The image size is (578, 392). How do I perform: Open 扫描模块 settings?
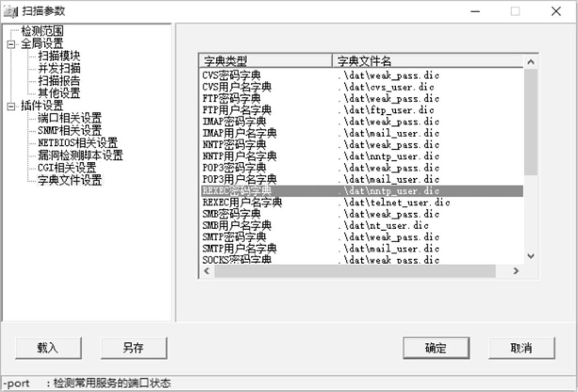[x=59, y=56]
